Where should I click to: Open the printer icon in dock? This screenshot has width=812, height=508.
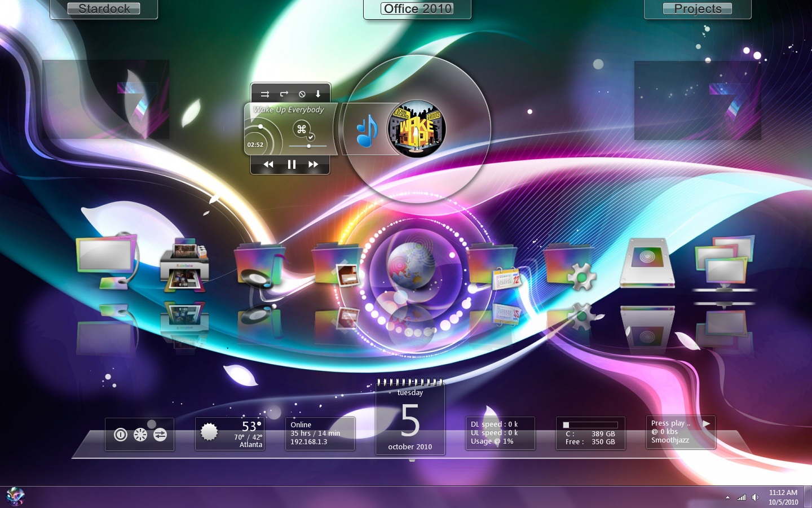coord(184,265)
